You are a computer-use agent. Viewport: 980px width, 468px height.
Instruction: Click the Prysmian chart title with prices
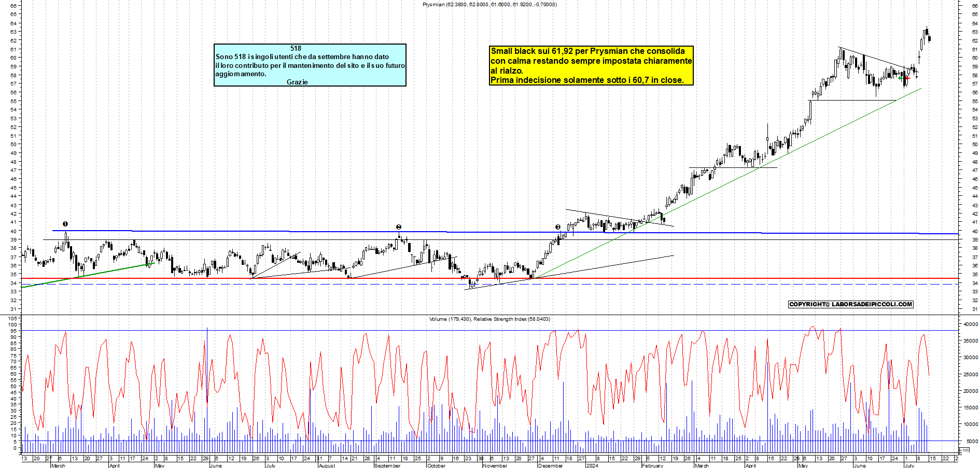(489, 5)
